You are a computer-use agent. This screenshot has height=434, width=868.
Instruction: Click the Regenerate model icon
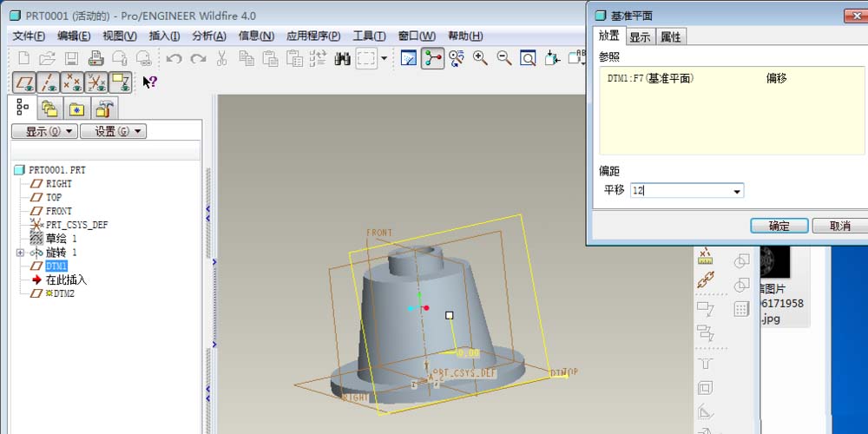319,58
